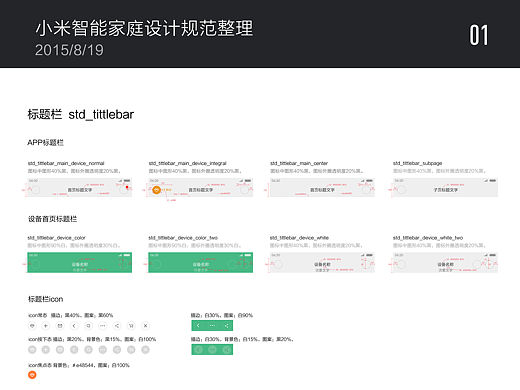The height and width of the screenshot is (390, 520).
Task: Open the std_tittlebar_main_center mockup image
Action: tap(322, 188)
